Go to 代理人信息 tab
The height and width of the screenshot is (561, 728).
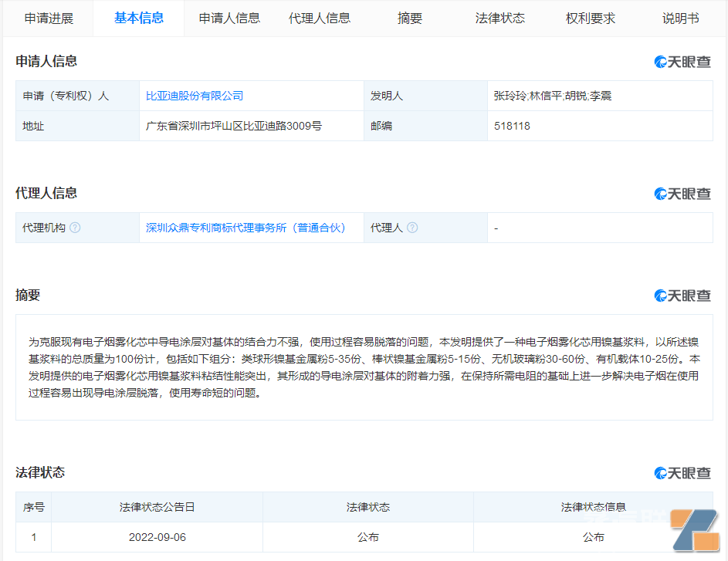coord(320,19)
